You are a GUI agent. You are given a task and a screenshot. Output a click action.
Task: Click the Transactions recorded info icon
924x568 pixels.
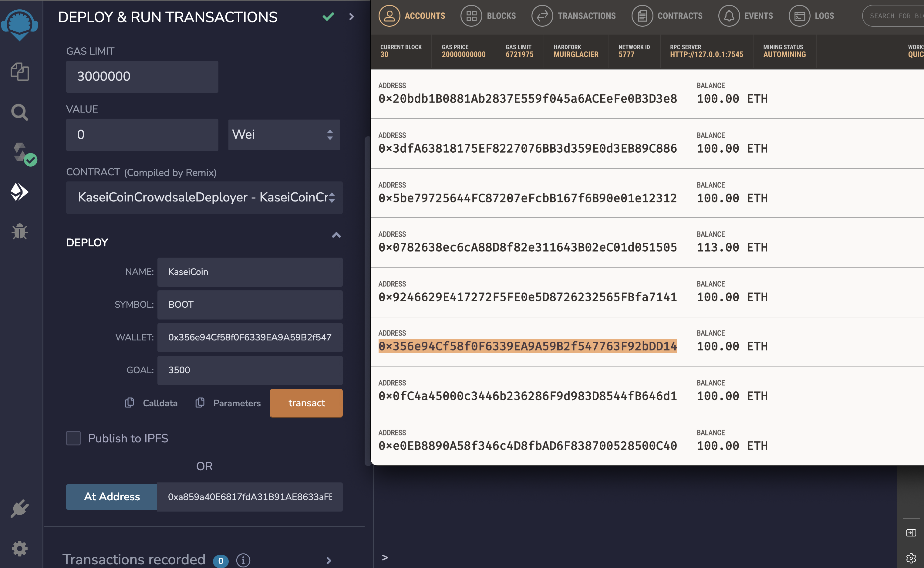[x=243, y=560]
